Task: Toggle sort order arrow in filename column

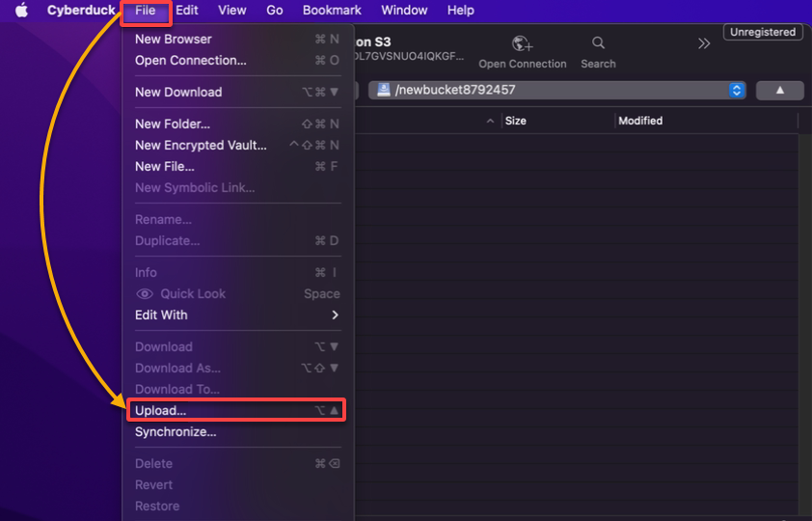Action: (x=490, y=122)
